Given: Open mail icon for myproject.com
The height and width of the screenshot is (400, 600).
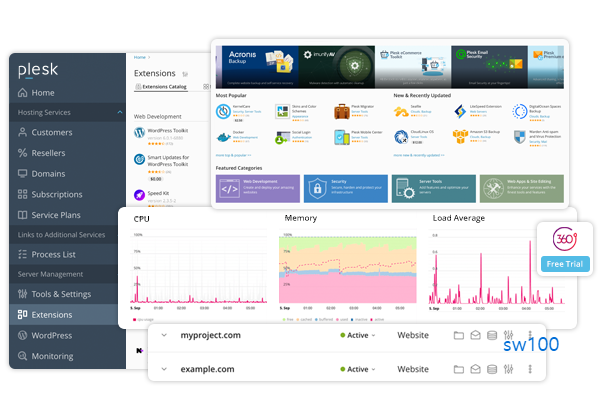Looking at the screenshot, I should [x=475, y=335].
